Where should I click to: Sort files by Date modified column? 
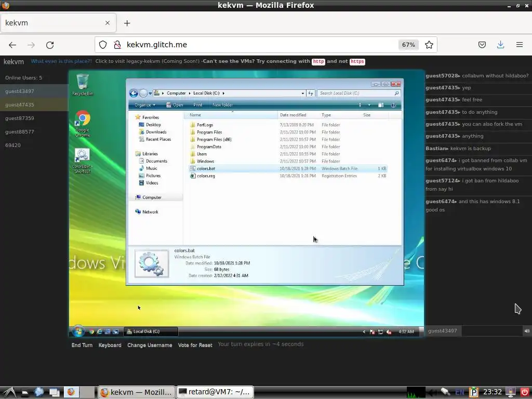[298, 115]
